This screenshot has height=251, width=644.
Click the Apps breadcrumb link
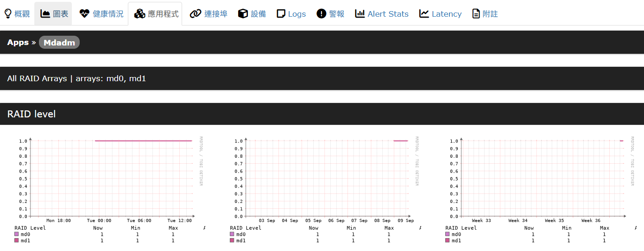tap(18, 42)
